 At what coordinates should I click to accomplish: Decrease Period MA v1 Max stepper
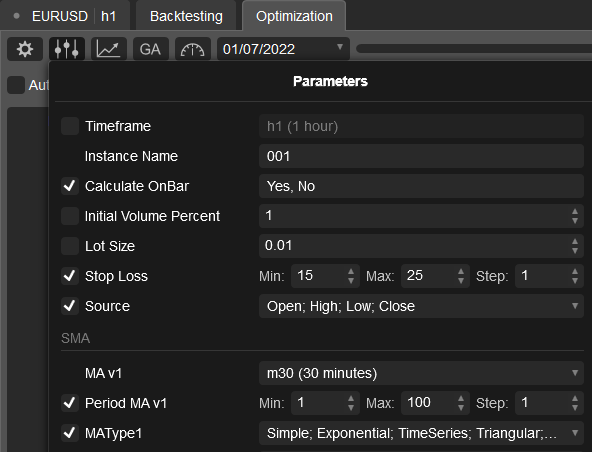click(x=461, y=408)
